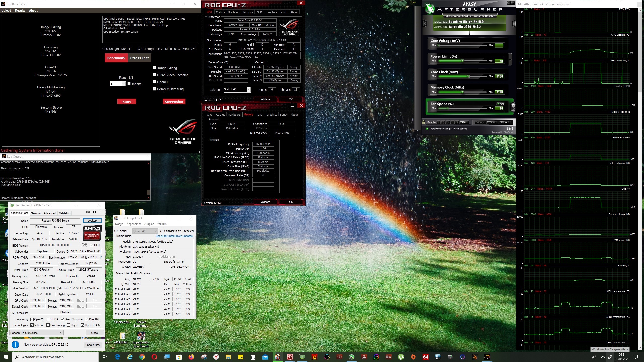Switch to the Stress Test tab
The image size is (644, 362).
coord(139,58)
